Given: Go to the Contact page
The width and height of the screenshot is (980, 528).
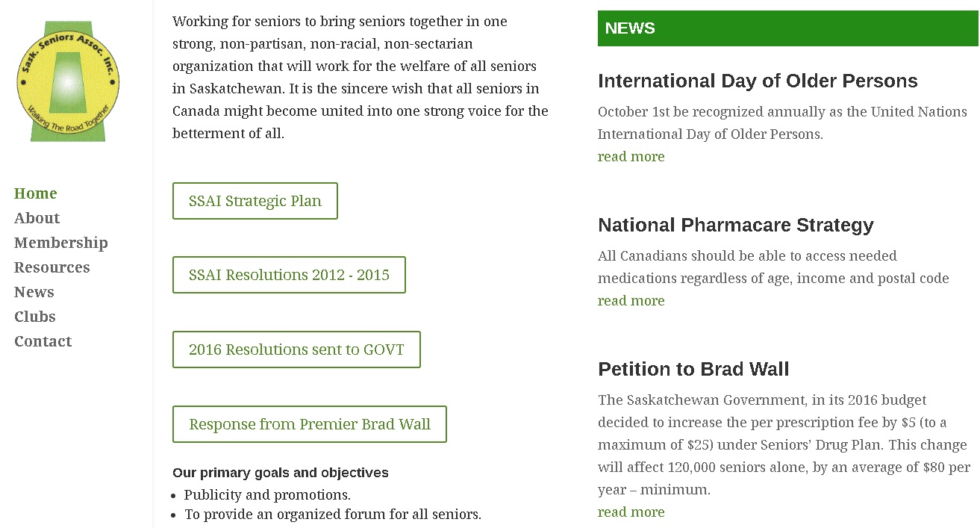Looking at the screenshot, I should point(43,341).
